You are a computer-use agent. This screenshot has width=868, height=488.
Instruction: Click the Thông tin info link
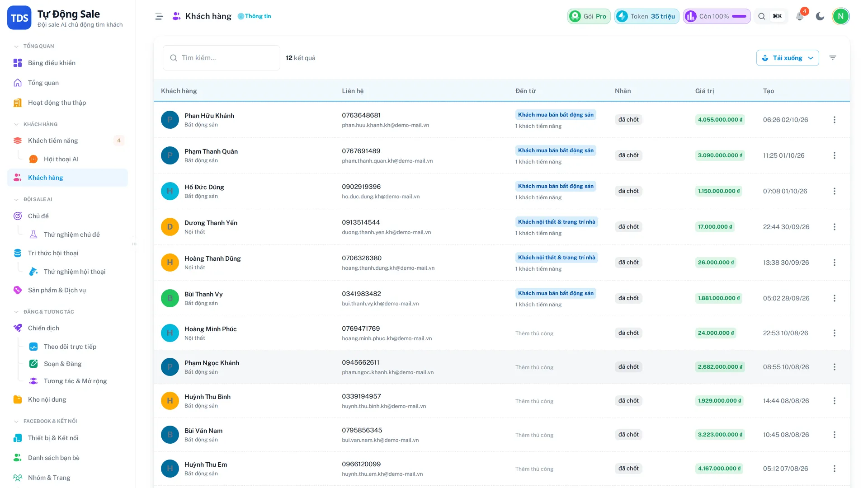tap(255, 16)
